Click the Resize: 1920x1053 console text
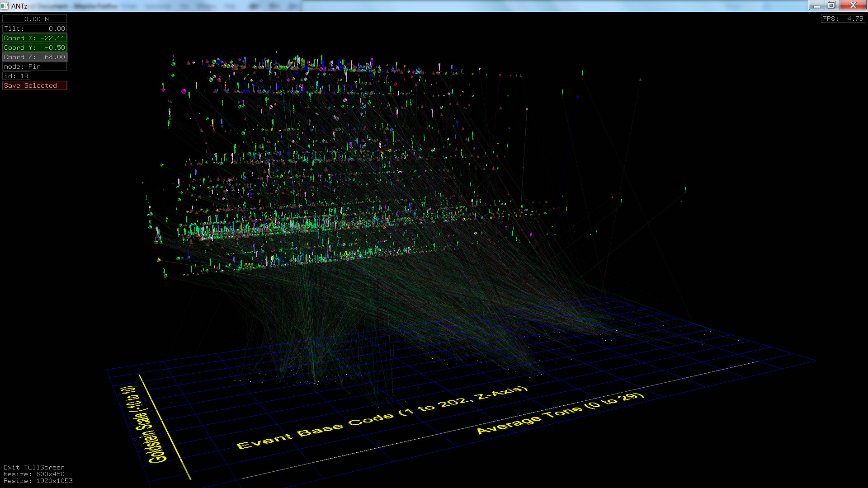The image size is (868, 488). pos(38,481)
